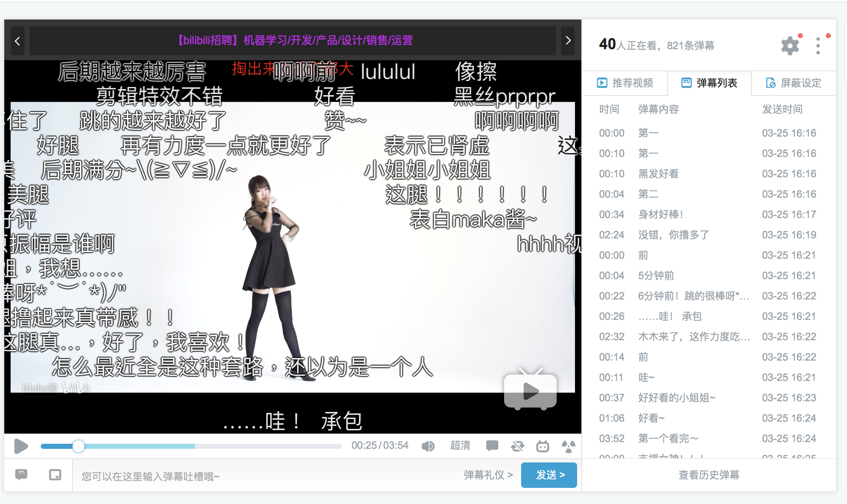
Task: Click the danmaku mode square icon
Action: pyautogui.click(x=55, y=475)
